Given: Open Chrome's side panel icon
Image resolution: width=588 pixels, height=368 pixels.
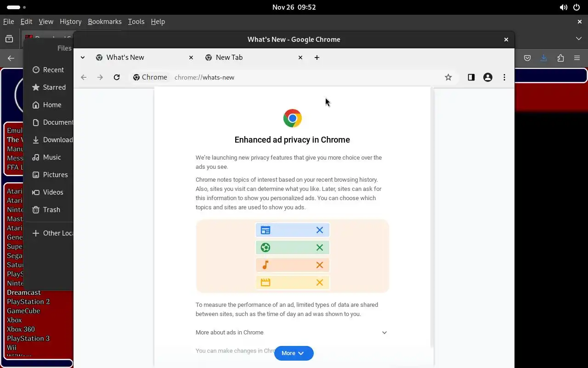Looking at the screenshot, I should click(471, 77).
